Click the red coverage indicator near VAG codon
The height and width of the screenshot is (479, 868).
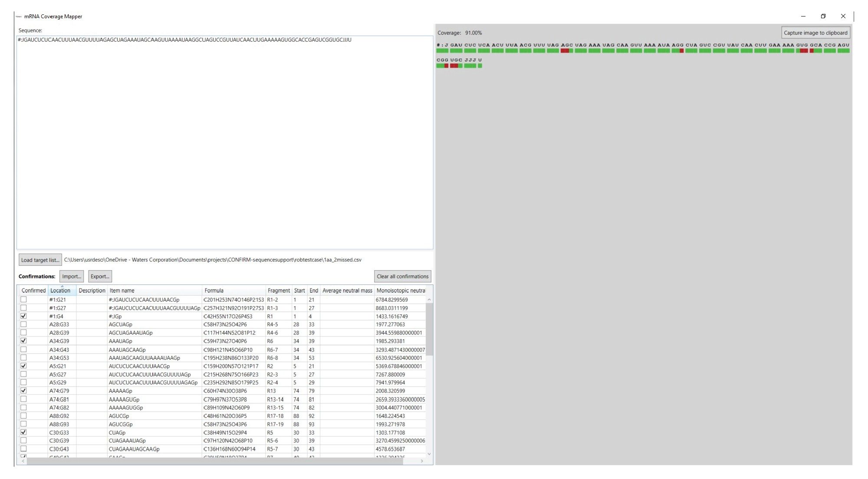pyautogui.click(x=566, y=50)
